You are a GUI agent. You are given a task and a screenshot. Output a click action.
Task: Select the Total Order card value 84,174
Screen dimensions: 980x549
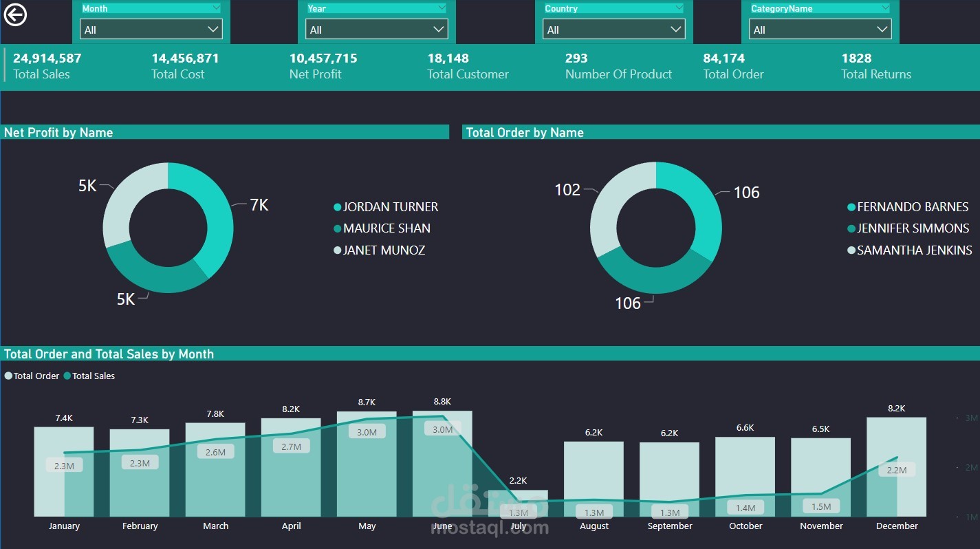point(724,58)
